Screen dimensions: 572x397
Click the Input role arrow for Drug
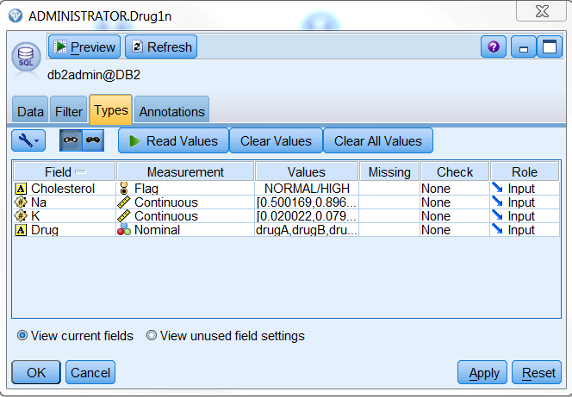click(497, 230)
